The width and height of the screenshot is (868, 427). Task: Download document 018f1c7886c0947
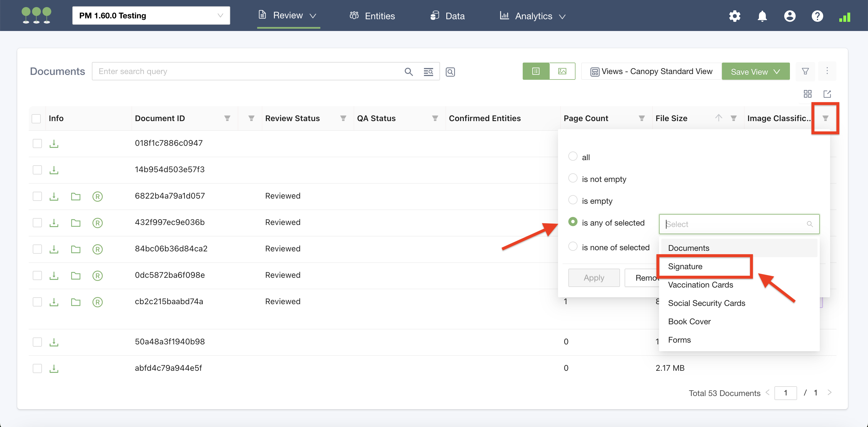click(x=54, y=143)
